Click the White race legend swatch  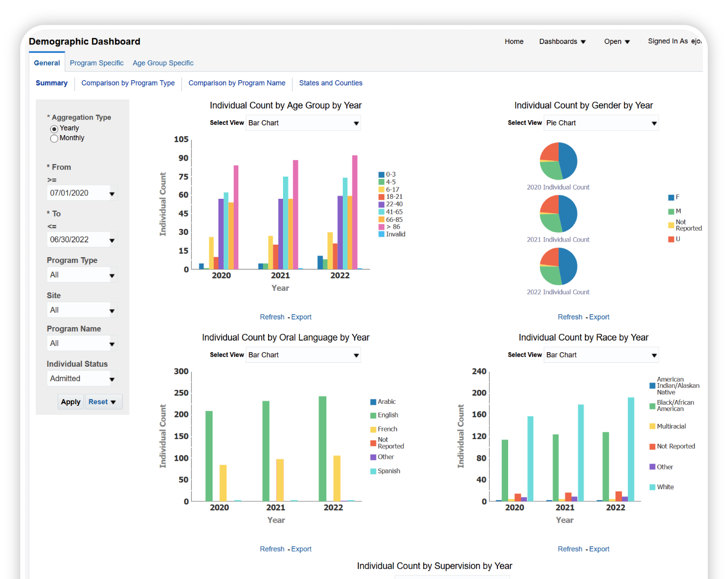652,487
